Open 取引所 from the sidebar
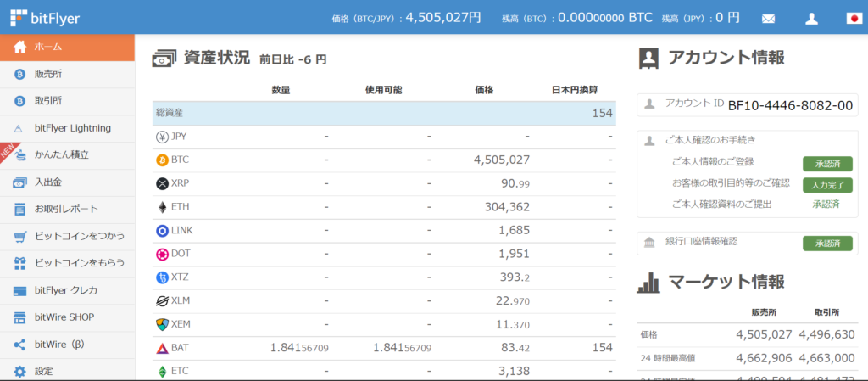This screenshot has height=381, width=868. tap(67, 101)
